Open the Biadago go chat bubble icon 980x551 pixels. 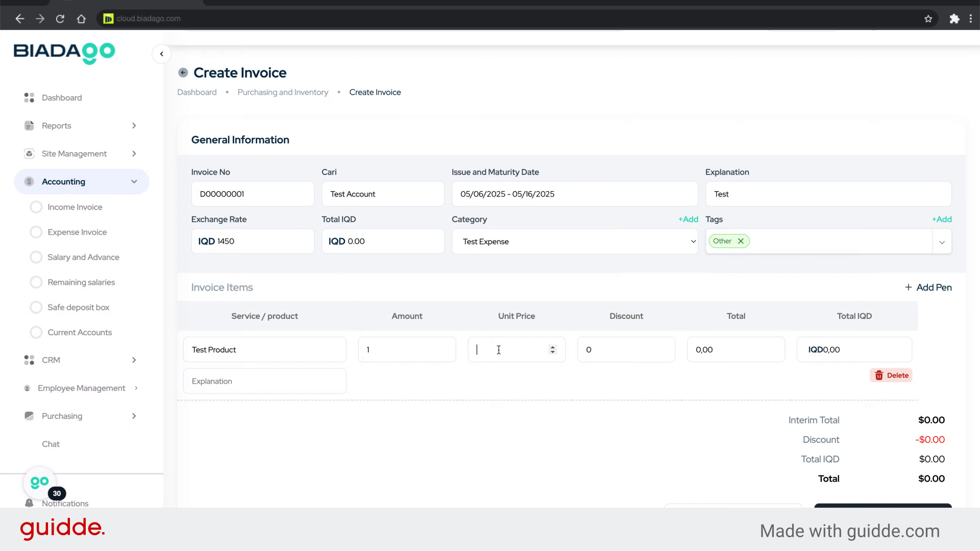(x=39, y=482)
